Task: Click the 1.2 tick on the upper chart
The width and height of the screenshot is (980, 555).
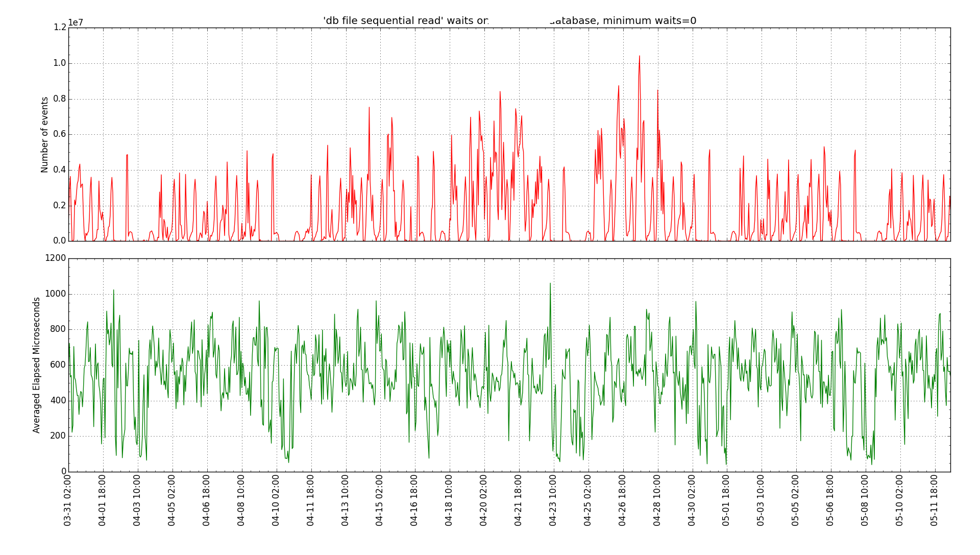Action: tap(60, 28)
